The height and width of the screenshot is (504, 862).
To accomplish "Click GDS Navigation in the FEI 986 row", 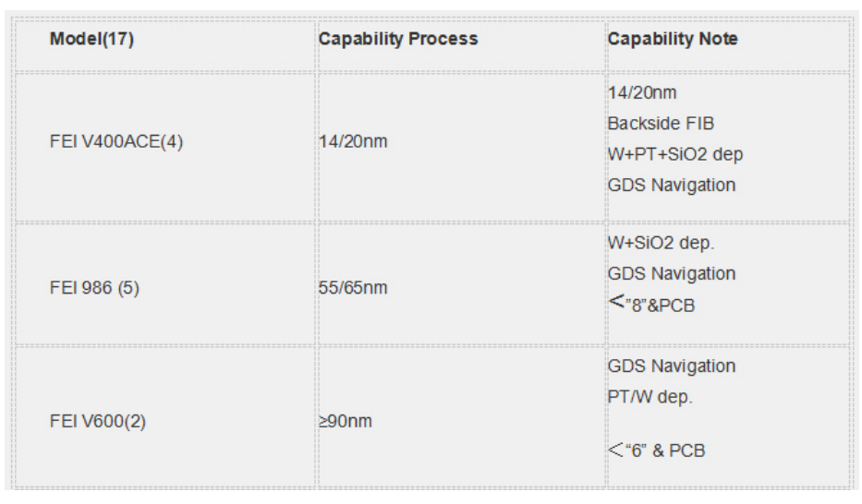I will pyautogui.click(x=672, y=274).
